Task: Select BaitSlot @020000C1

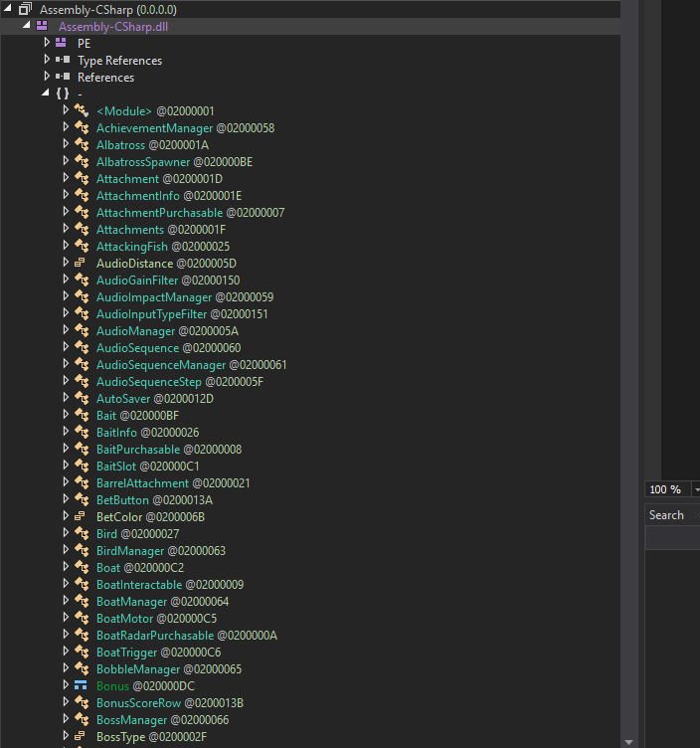Action: tap(148, 467)
